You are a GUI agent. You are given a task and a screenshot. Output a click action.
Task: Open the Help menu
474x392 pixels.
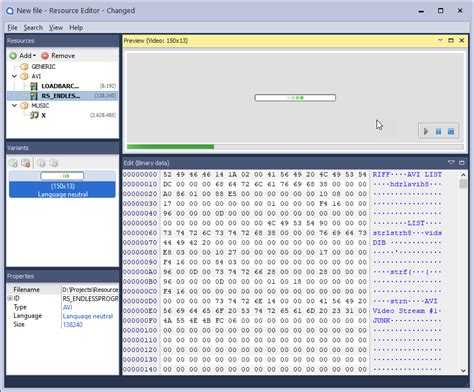(76, 28)
